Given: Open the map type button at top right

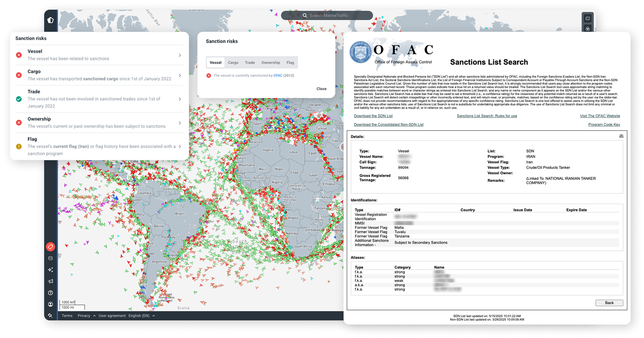Looking at the screenshot, I should coord(588,18).
